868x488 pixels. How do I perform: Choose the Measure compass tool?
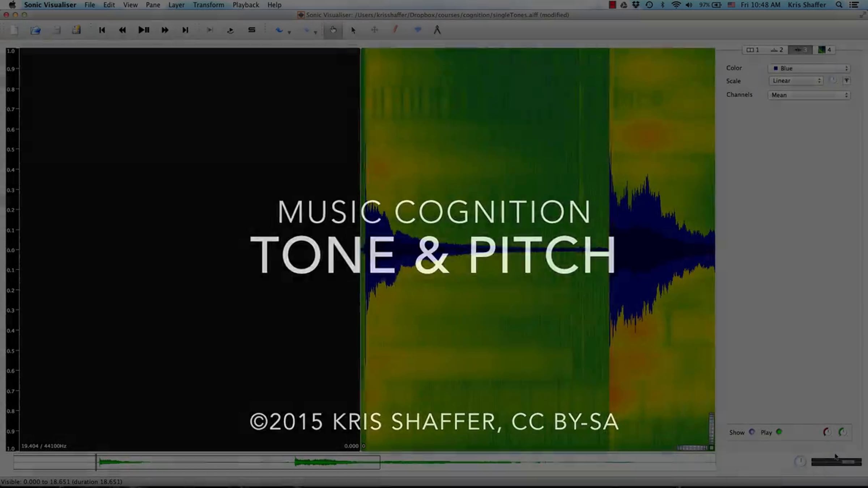point(437,30)
